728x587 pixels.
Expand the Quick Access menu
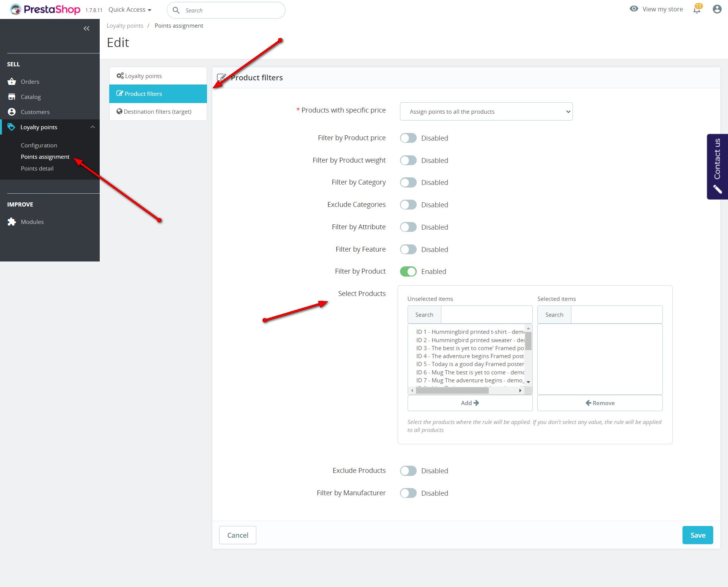(x=130, y=10)
